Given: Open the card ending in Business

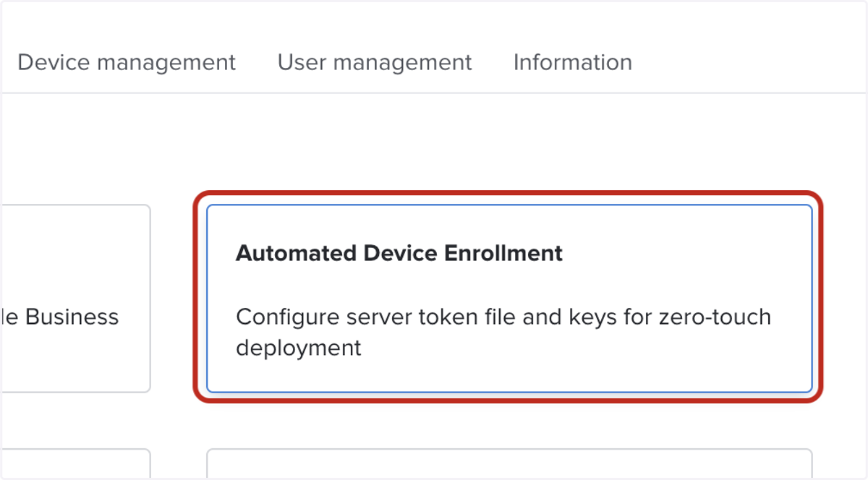Looking at the screenshot, I should tap(75, 299).
